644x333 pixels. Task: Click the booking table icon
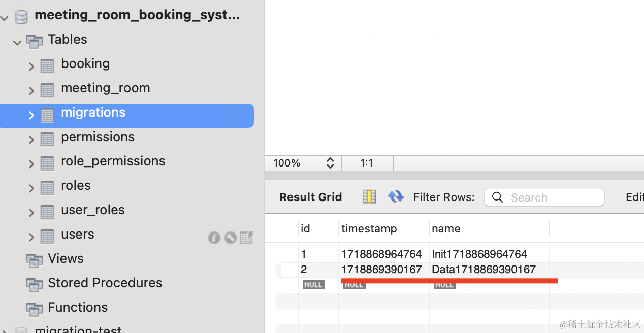click(47, 66)
